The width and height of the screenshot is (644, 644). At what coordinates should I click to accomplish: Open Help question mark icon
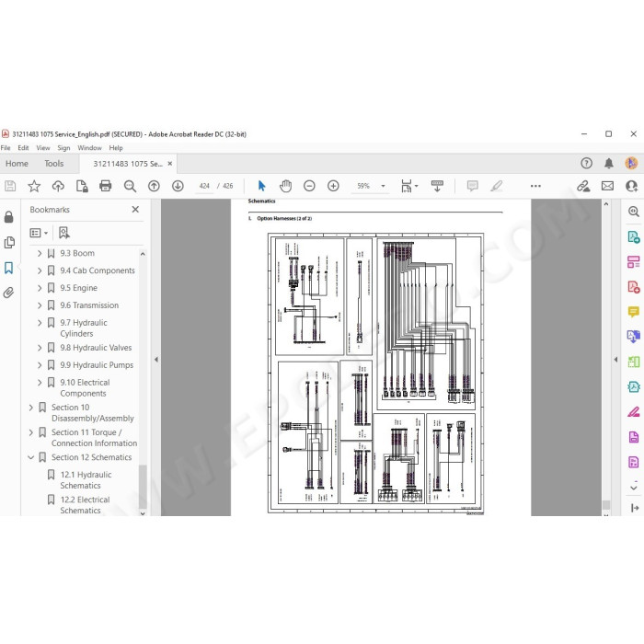pos(587,163)
